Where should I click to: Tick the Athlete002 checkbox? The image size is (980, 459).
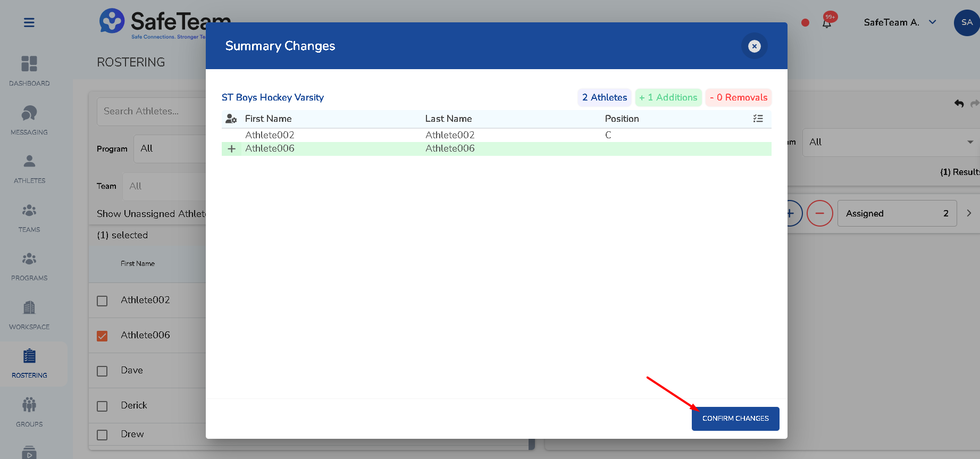point(102,301)
